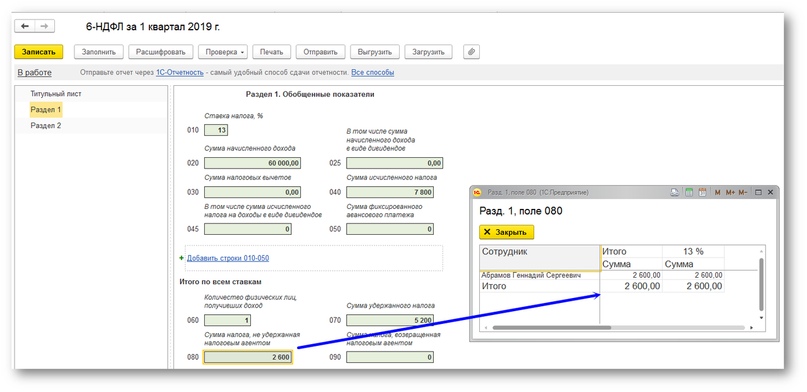Click the popup scrollbar right arrow
The width and height of the screenshot is (807, 392).
click(751, 327)
